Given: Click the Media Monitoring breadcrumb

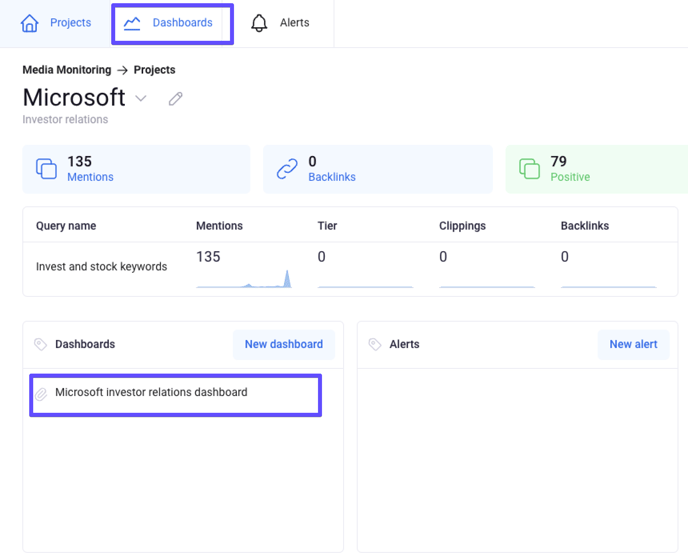Looking at the screenshot, I should pyautogui.click(x=67, y=70).
